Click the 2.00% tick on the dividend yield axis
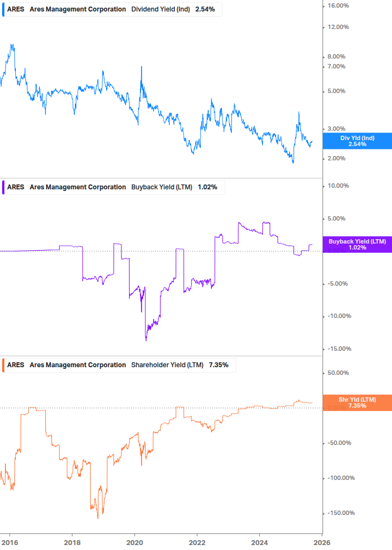Screen dimensions: 392x550 pyautogui.click(x=336, y=158)
